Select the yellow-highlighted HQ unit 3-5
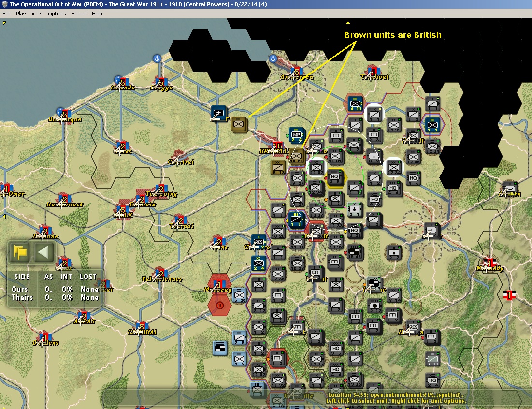The image size is (532, 409). point(334,177)
